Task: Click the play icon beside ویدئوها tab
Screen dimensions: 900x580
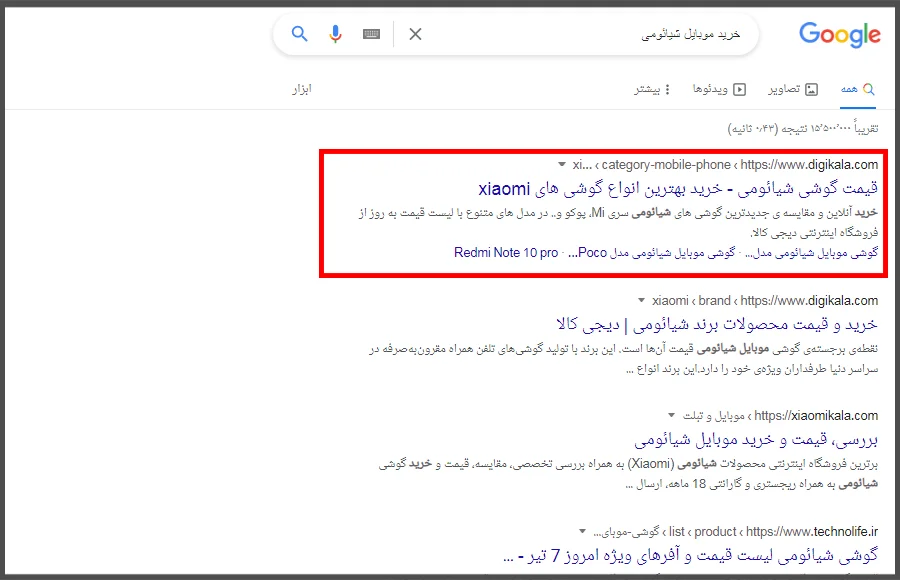Action: click(x=738, y=89)
